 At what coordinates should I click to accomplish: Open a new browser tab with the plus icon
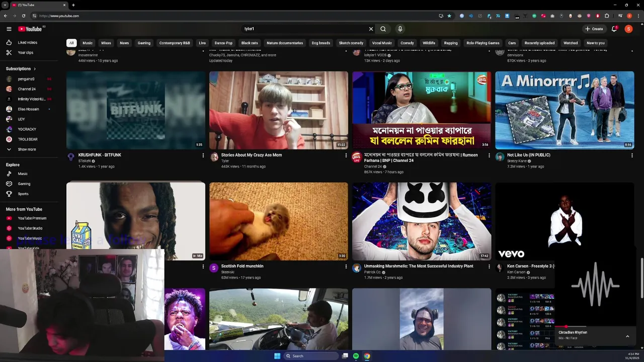coord(73,5)
